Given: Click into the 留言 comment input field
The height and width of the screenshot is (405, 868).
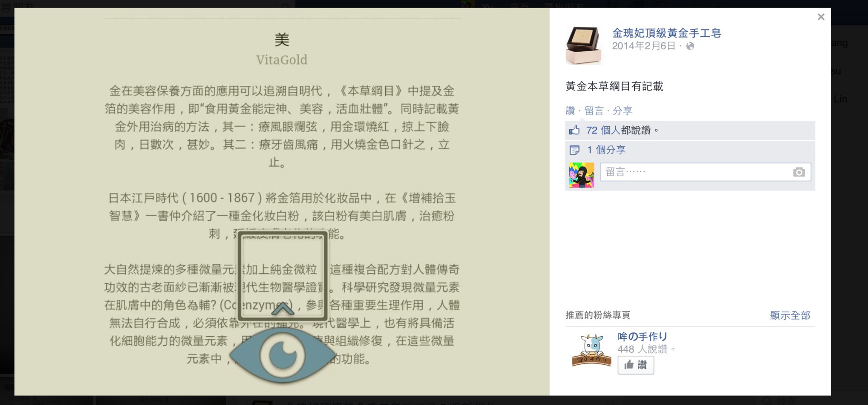Looking at the screenshot, I should (706, 172).
